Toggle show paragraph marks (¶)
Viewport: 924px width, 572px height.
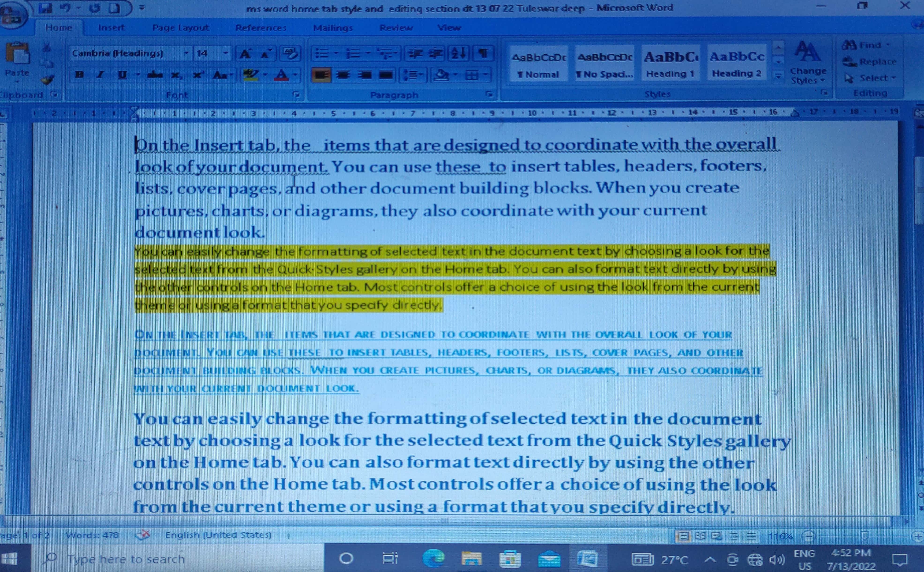click(483, 53)
